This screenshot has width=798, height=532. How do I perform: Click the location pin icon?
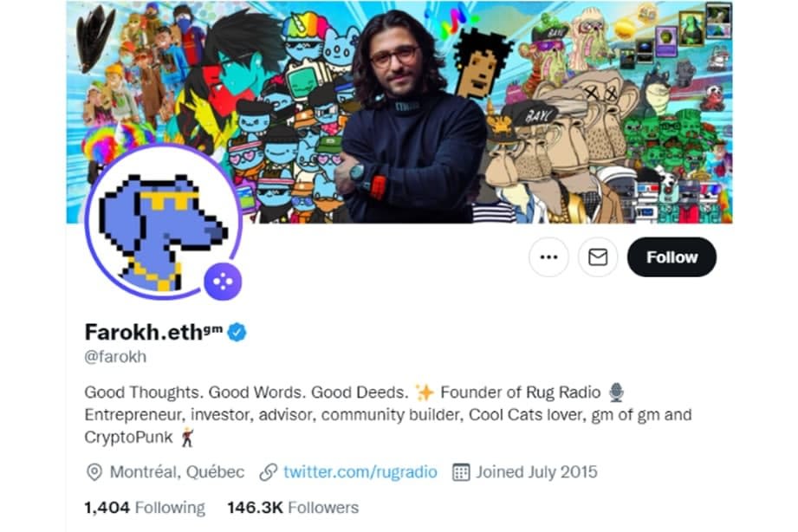pos(94,472)
